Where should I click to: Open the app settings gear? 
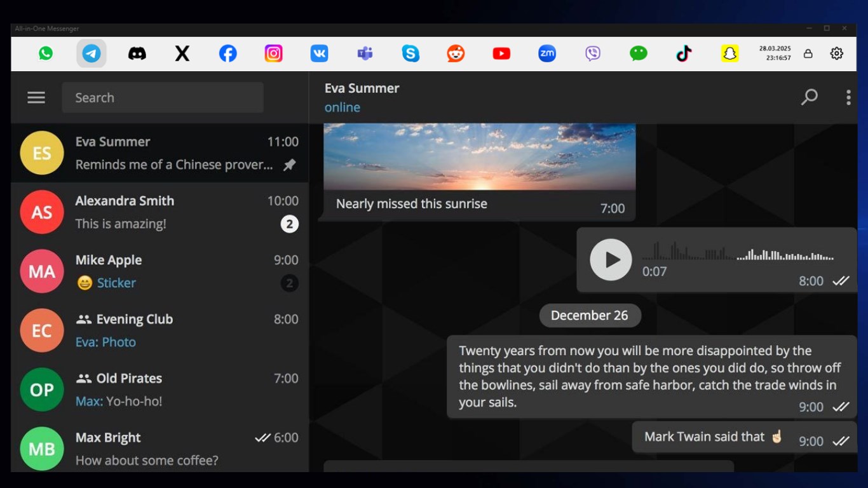[836, 53]
